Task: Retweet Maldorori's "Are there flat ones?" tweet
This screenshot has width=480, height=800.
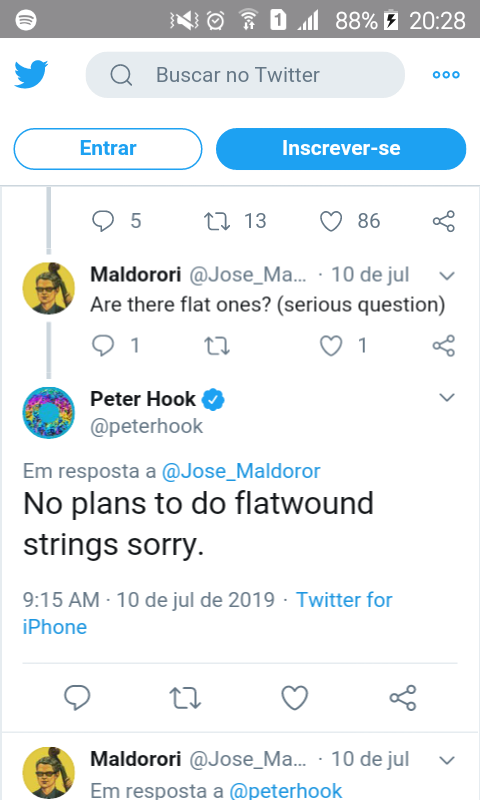Action: [x=217, y=346]
